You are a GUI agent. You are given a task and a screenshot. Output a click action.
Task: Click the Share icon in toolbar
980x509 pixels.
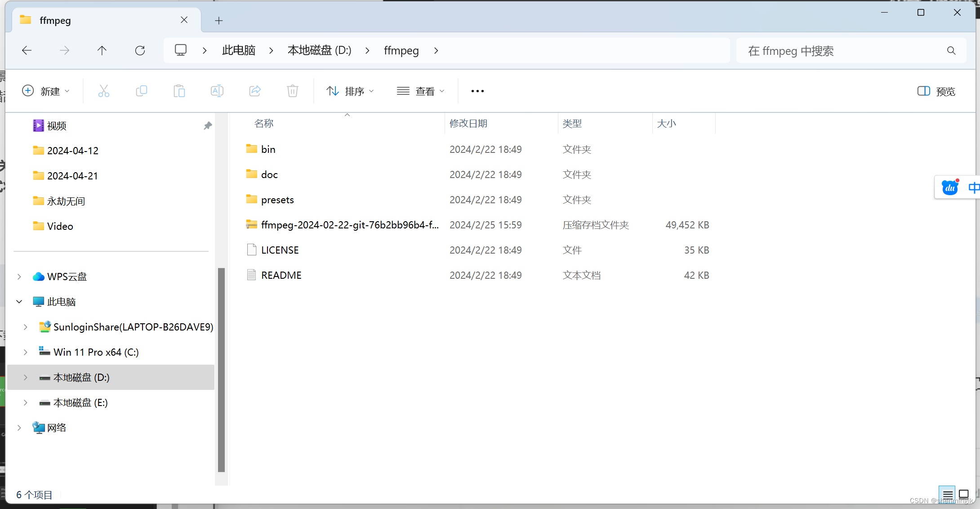tap(255, 91)
